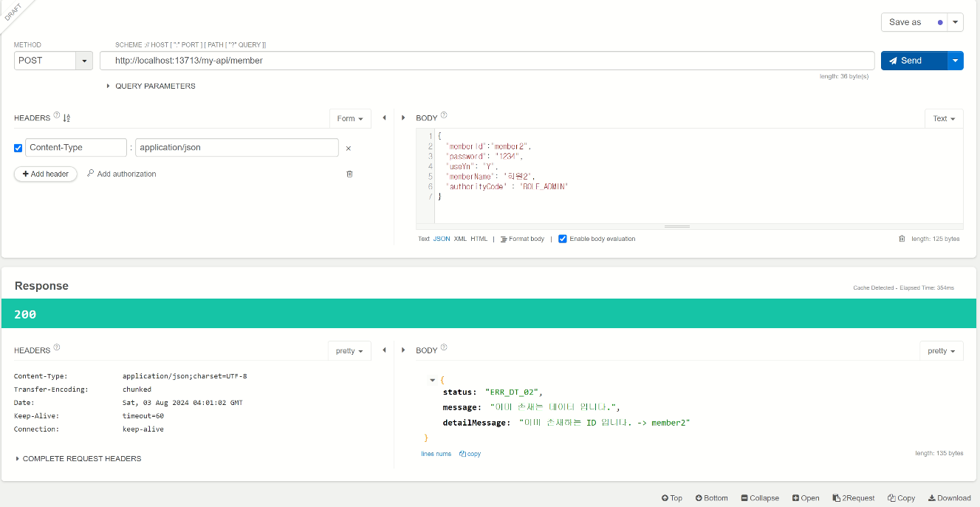Collapse request headers panel with left arrow
The width and height of the screenshot is (980, 507).
(x=384, y=118)
